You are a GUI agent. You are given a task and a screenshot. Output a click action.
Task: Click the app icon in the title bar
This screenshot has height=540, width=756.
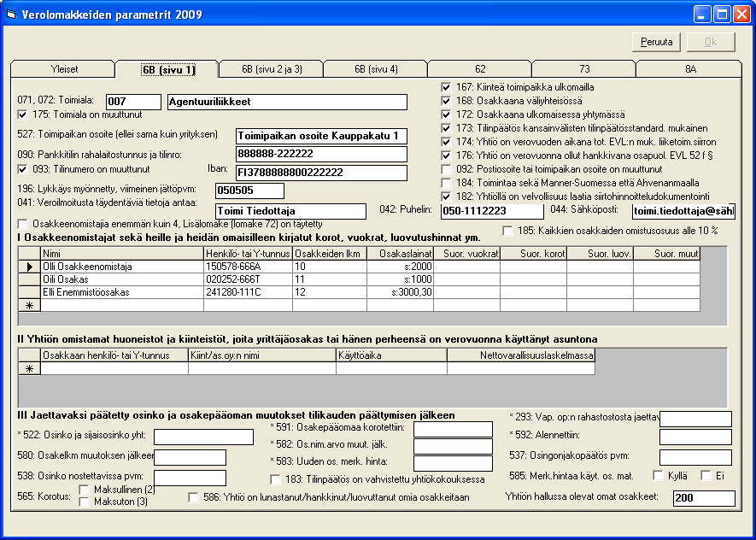[x=11, y=15]
